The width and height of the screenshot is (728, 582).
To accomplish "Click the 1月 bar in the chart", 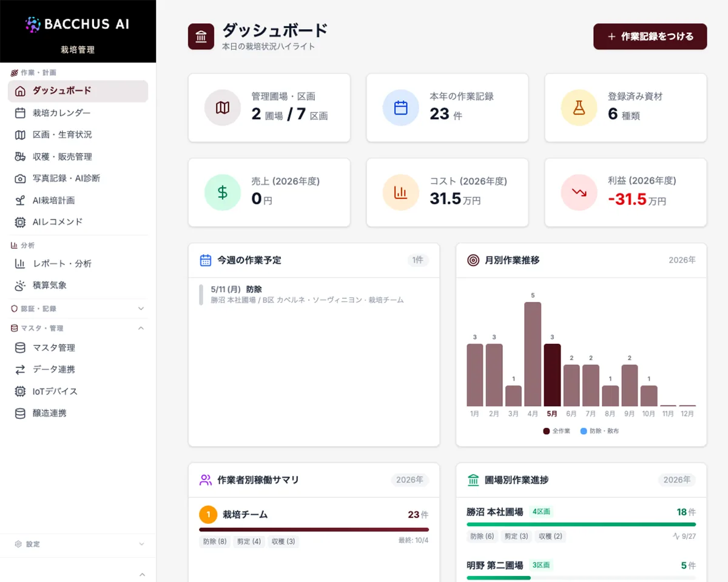I will point(475,375).
